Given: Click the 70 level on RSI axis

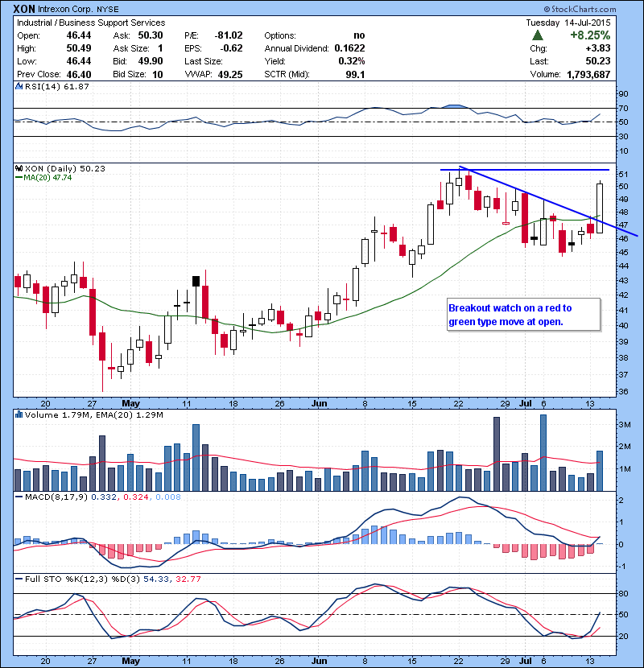Looking at the screenshot, I should (x=624, y=109).
